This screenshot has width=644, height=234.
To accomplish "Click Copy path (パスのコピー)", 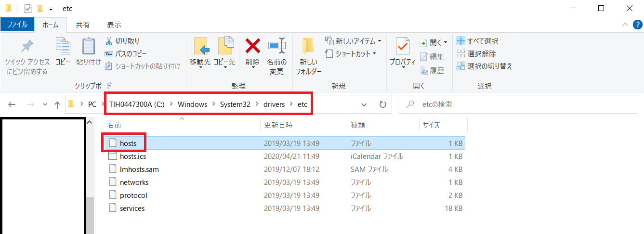I will pos(126,54).
